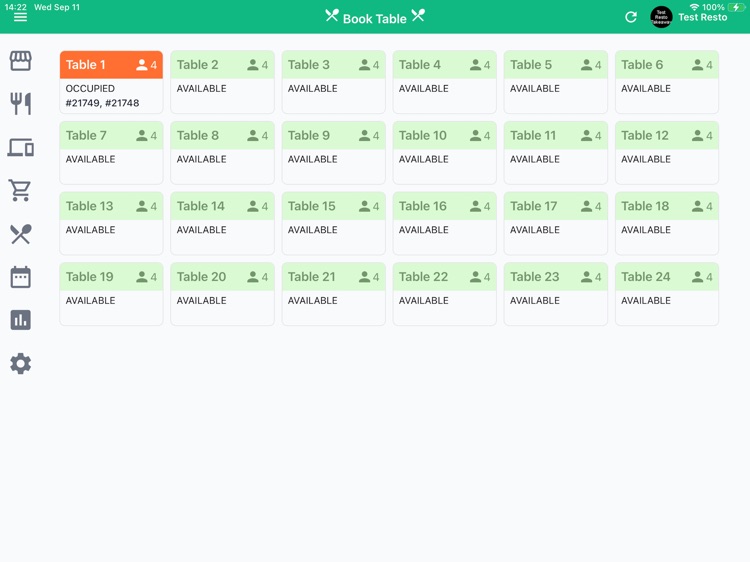Screen dimensions: 750x562
Task: Select occupied Table 1
Action: (111, 82)
